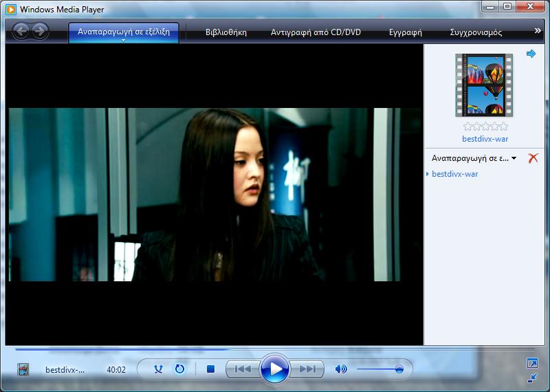The height and width of the screenshot is (392, 550).
Task: Expand the arrow under Αναπαραγωγή σε εξέλιξη tab
Action: (123, 41)
